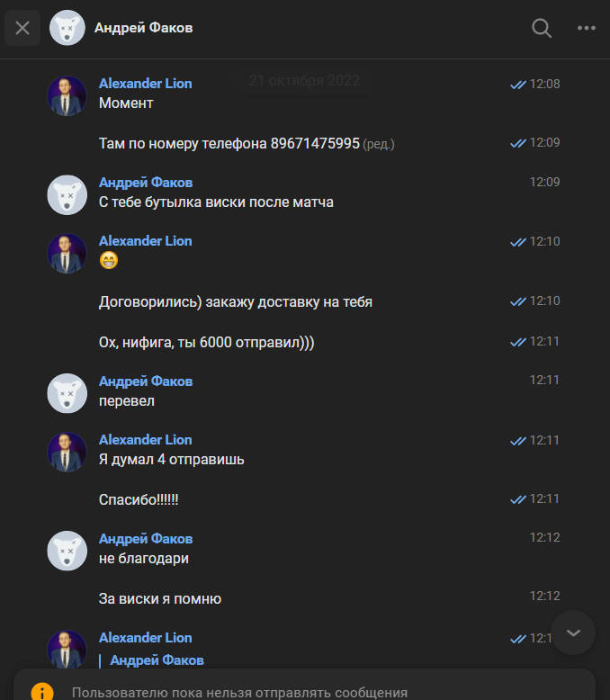Open the three-dots more options menu
610x700 pixels.
pyautogui.click(x=587, y=28)
